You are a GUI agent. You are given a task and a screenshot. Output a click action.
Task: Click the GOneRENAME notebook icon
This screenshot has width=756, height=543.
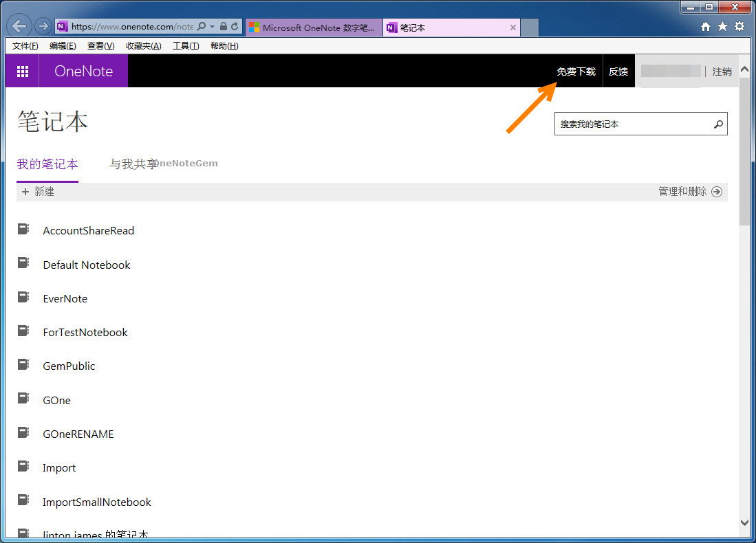[23, 432]
